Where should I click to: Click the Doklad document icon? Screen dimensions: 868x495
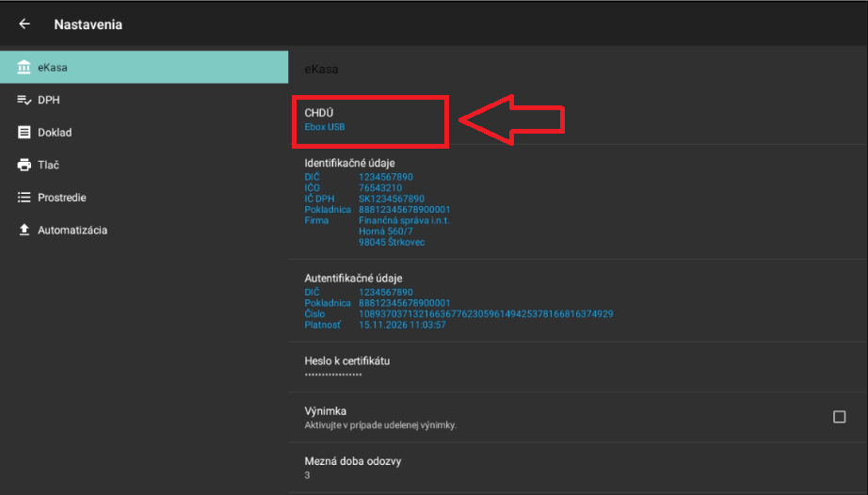coord(24,133)
